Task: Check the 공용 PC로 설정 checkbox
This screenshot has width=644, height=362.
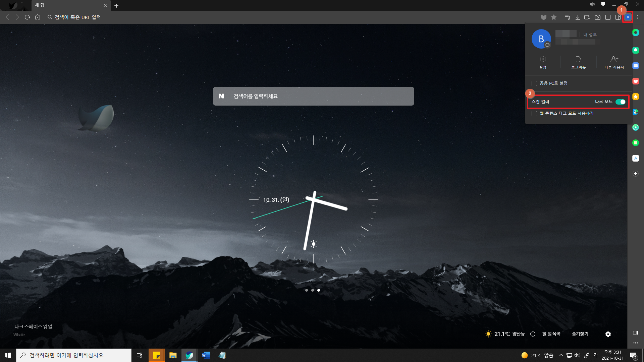Action: (534, 83)
